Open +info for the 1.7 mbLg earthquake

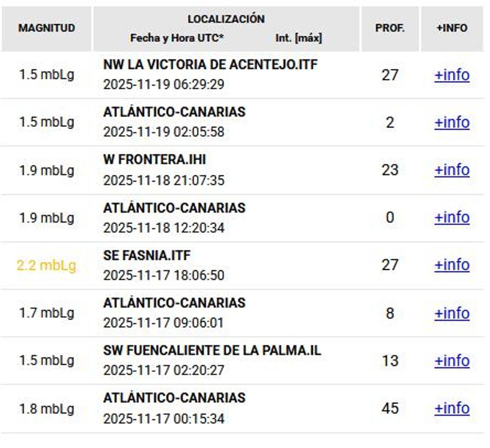point(452,313)
